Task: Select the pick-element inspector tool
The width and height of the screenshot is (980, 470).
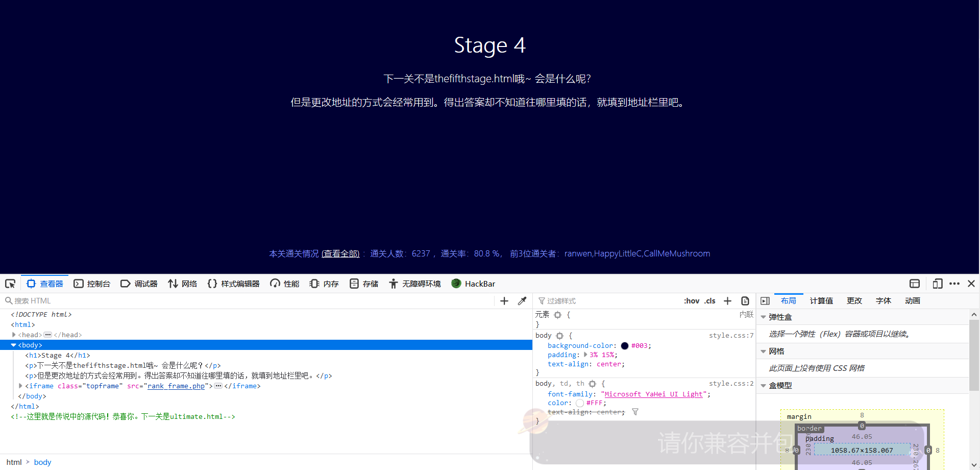Action: tap(10, 284)
